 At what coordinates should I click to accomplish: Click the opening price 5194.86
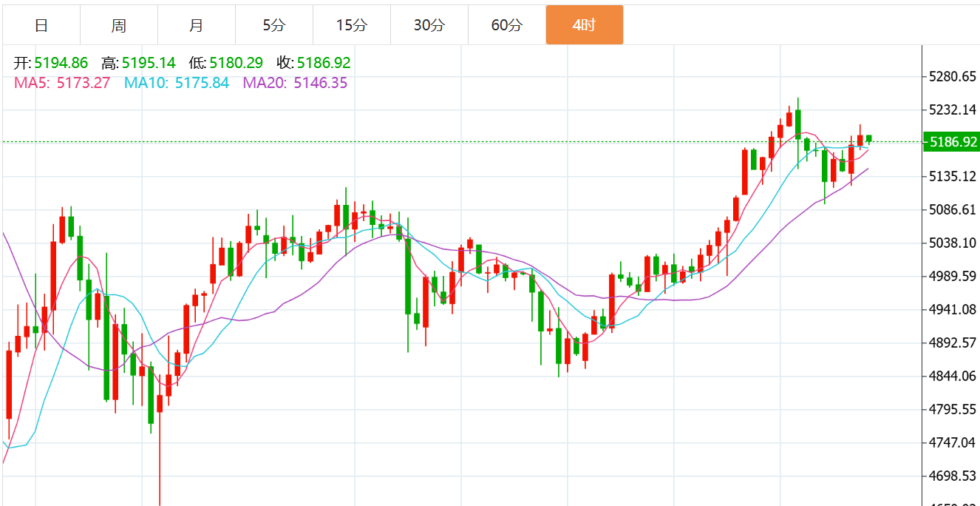61,63
